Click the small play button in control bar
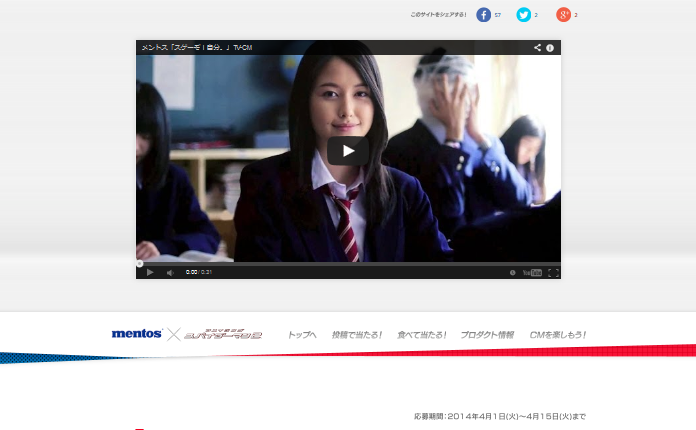 point(150,272)
